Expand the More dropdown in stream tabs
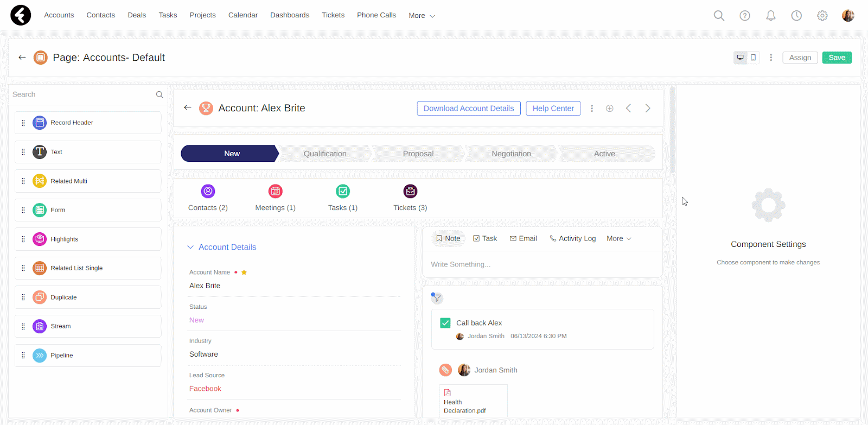 point(619,238)
